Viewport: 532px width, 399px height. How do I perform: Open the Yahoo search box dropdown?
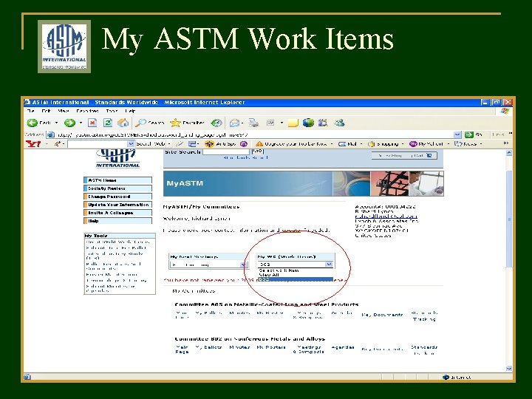131,144
